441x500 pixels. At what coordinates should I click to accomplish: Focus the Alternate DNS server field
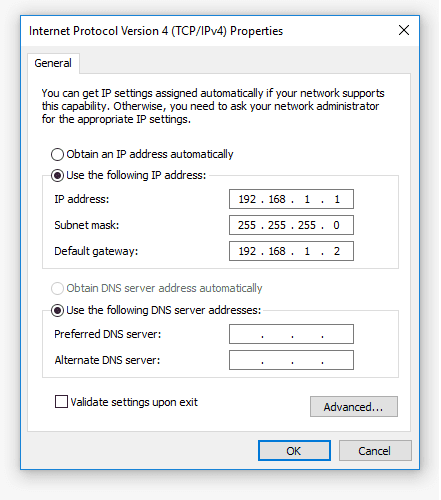[x=291, y=360]
